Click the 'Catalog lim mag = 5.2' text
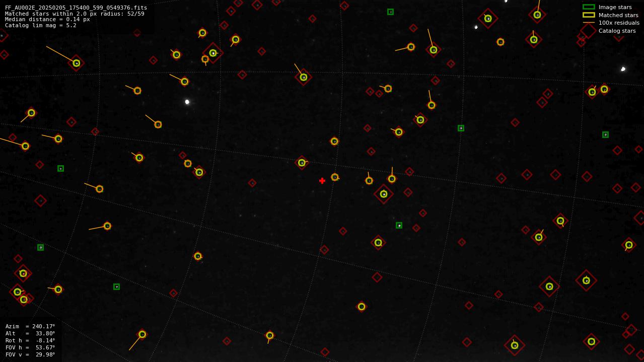The width and height of the screenshot is (644, 362). coord(41,26)
